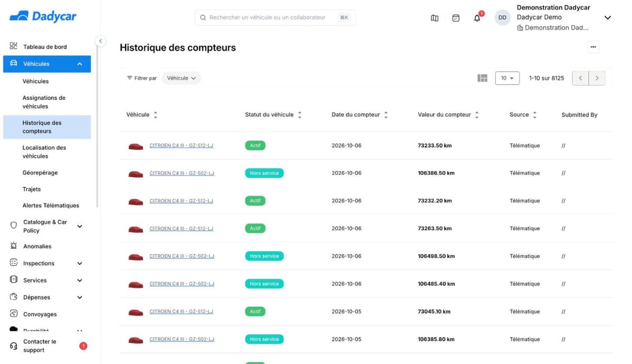Click the Demonstration Dadycar account name
632x364 pixels.
pyautogui.click(x=554, y=7)
